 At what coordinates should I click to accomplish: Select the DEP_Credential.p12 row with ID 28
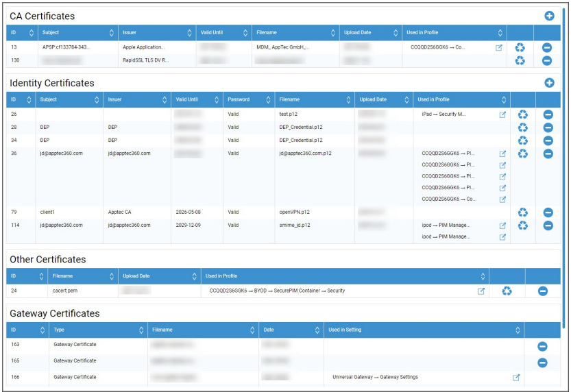click(x=300, y=127)
